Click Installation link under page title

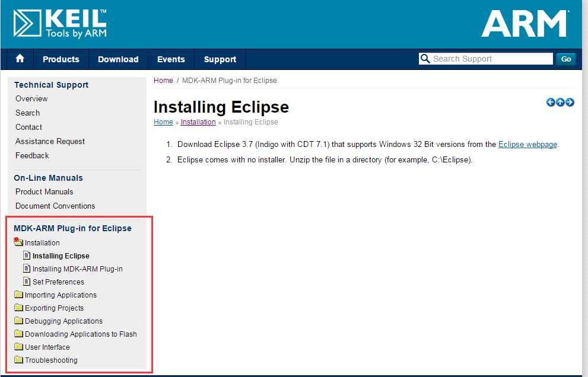[198, 122]
